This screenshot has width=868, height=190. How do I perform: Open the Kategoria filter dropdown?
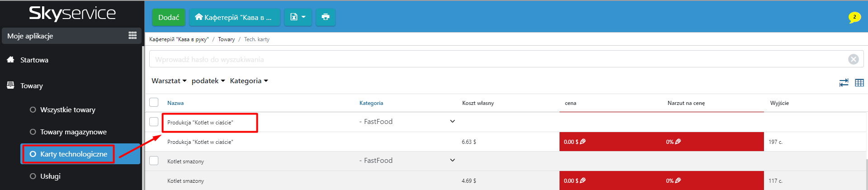click(x=249, y=81)
